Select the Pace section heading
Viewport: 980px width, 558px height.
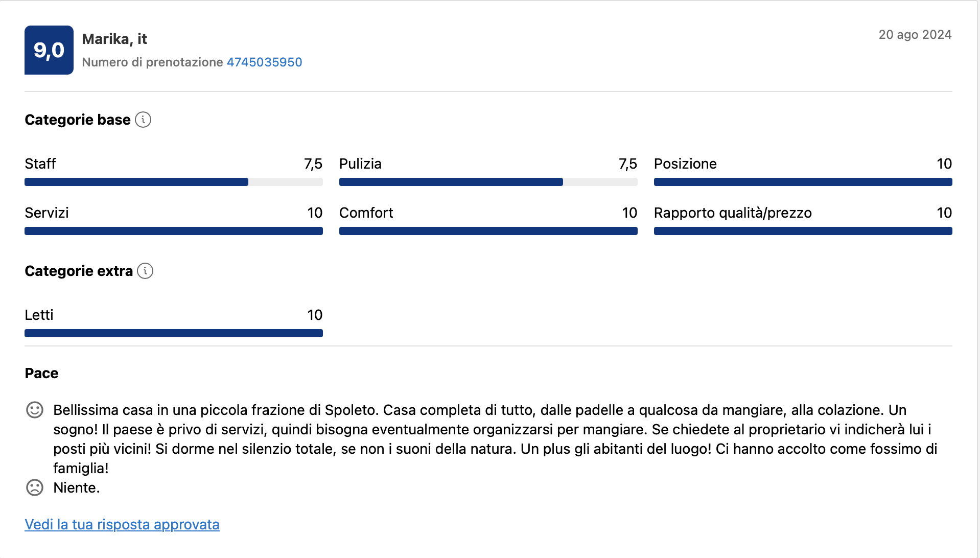(41, 373)
